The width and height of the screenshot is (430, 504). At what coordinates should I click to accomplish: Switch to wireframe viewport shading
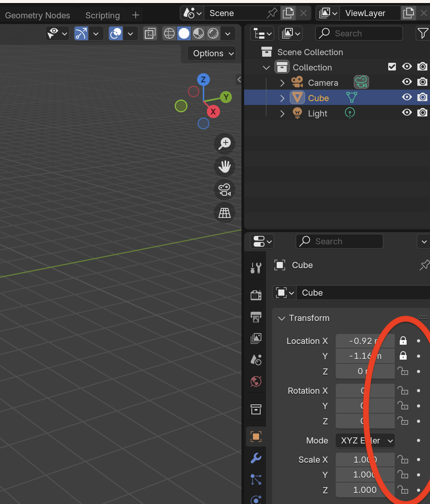(169, 34)
